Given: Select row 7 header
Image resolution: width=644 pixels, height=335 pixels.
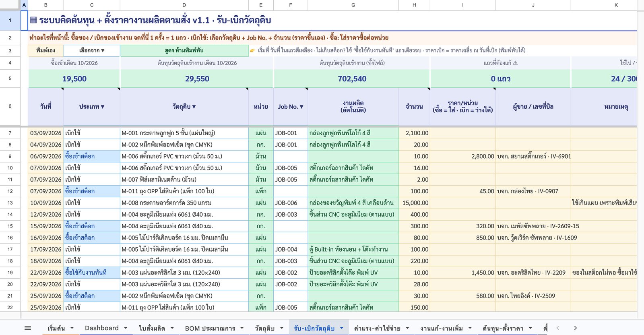Looking at the screenshot, I should pos(10,133).
